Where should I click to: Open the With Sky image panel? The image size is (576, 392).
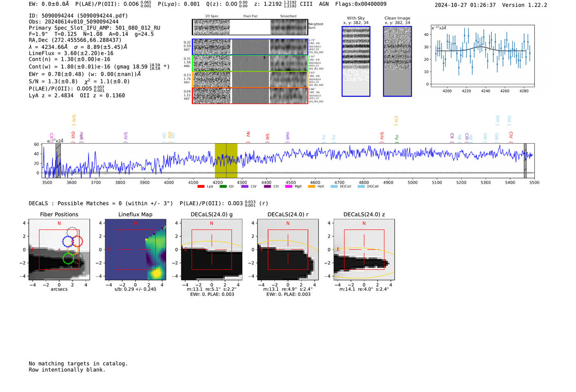pyautogui.click(x=356, y=61)
